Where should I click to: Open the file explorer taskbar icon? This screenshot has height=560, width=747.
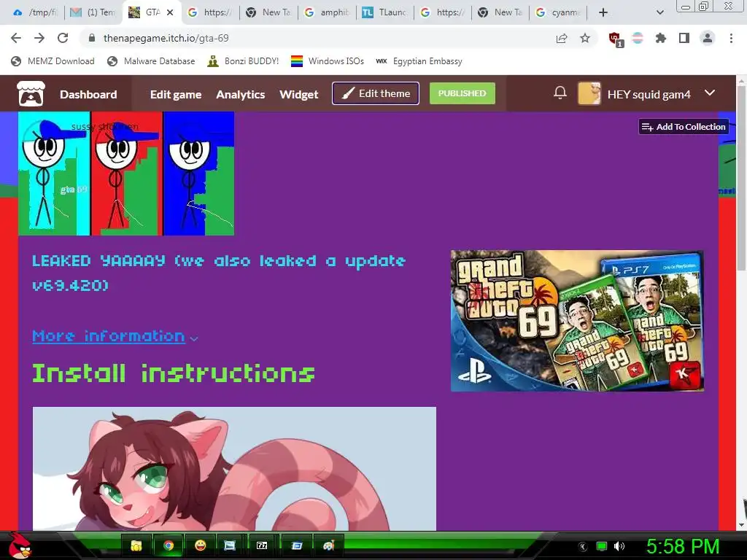tap(136, 545)
